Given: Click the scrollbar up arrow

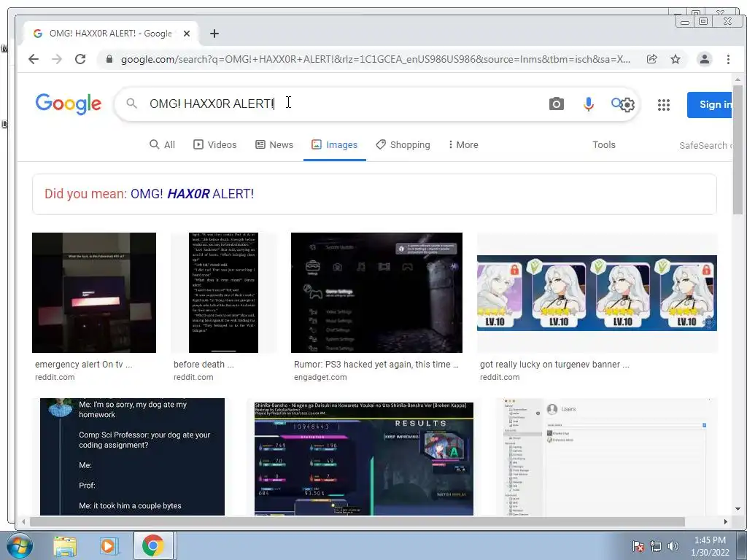Looking at the screenshot, I should pos(738,79).
